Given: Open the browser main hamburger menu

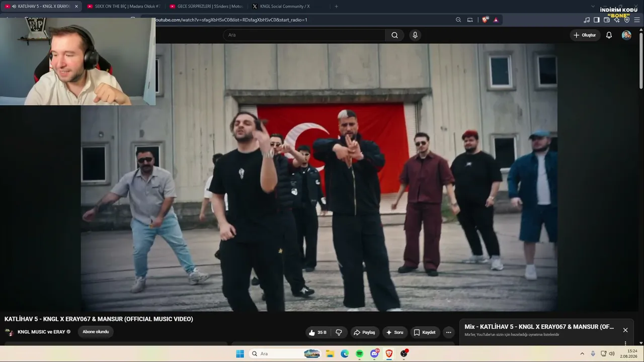Looking at the screenshot, I should click(x=637, y=20).
